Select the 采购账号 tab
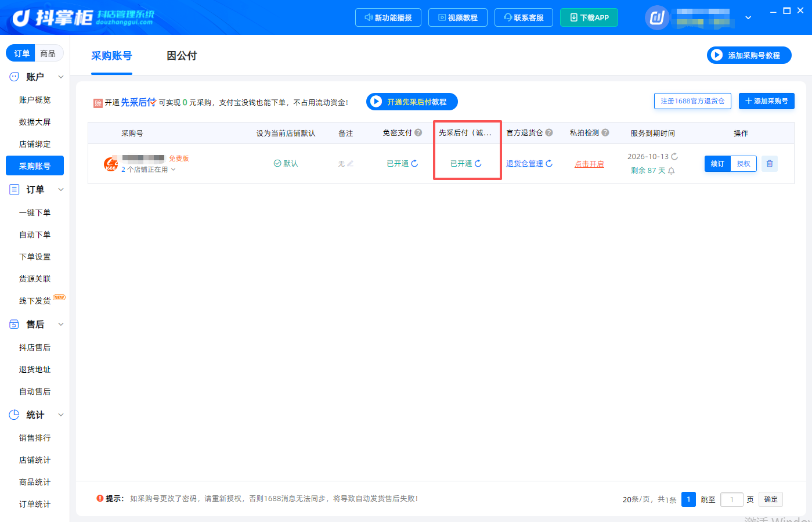The width and height of the screenshot is (812, 522). [111, 56]
